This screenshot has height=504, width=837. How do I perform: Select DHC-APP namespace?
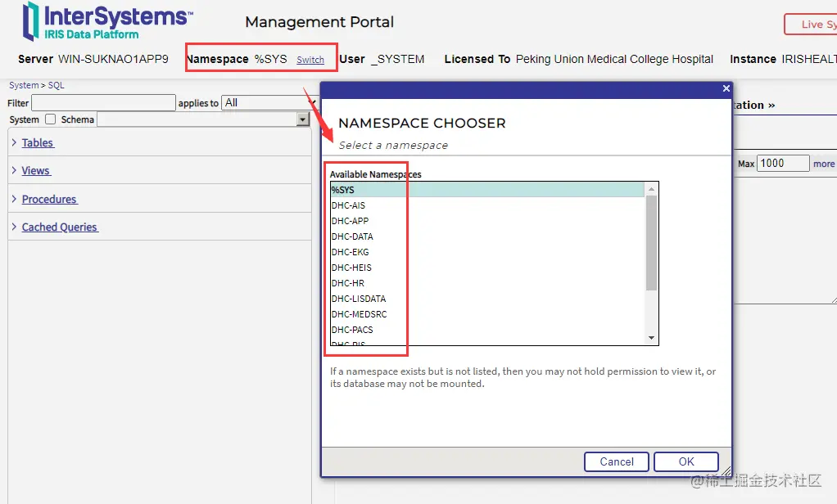point(487,221)
